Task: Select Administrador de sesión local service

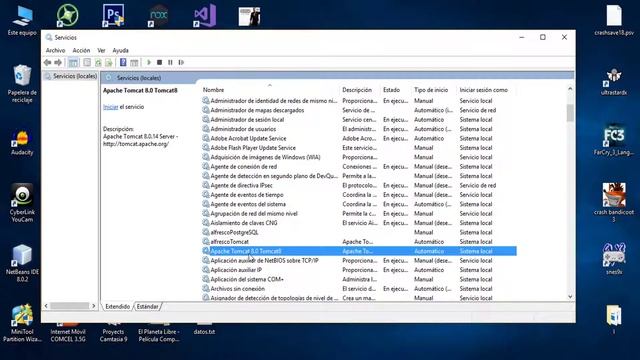Action: point(359,120)
